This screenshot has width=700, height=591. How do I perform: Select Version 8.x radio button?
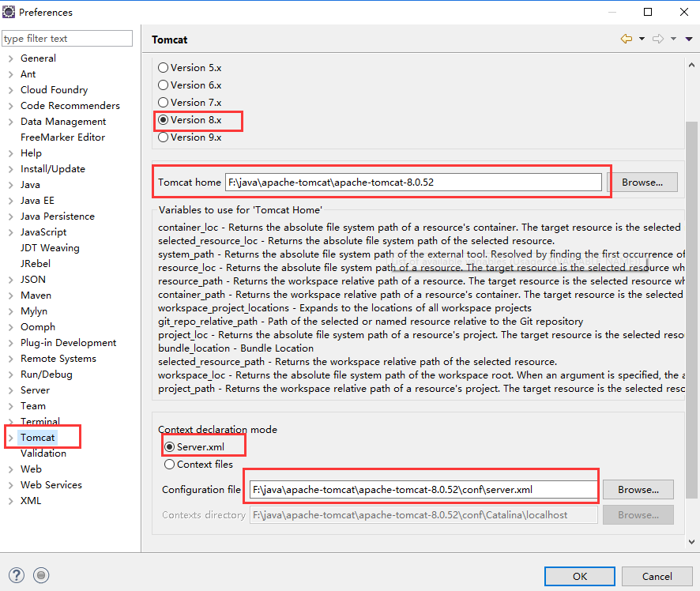[x=163, y=119]
